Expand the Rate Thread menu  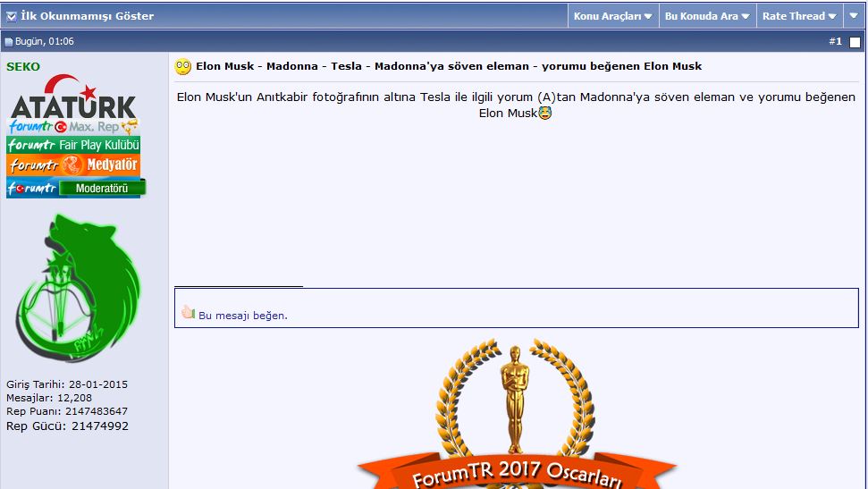tap(799, 16)
